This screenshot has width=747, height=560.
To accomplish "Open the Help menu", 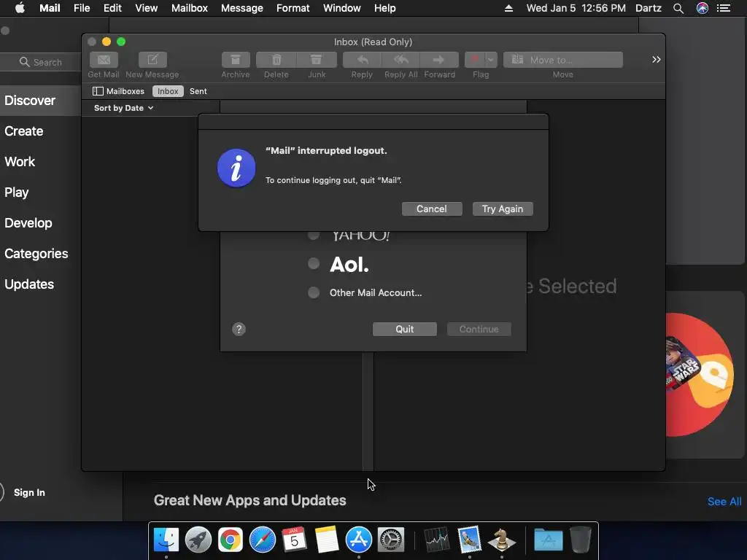I will [x=384, y=8].
